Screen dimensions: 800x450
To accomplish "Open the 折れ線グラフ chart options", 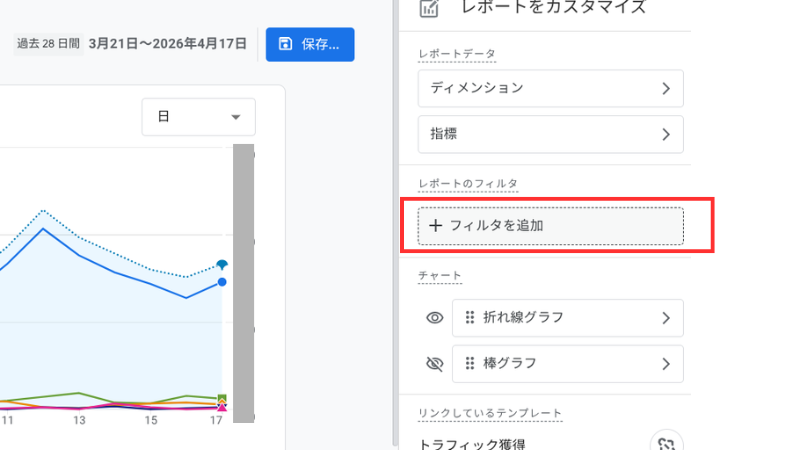I will pos(567,318).
